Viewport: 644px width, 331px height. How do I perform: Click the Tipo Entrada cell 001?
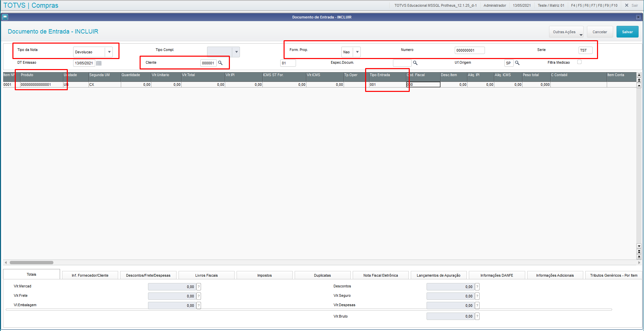388,85
